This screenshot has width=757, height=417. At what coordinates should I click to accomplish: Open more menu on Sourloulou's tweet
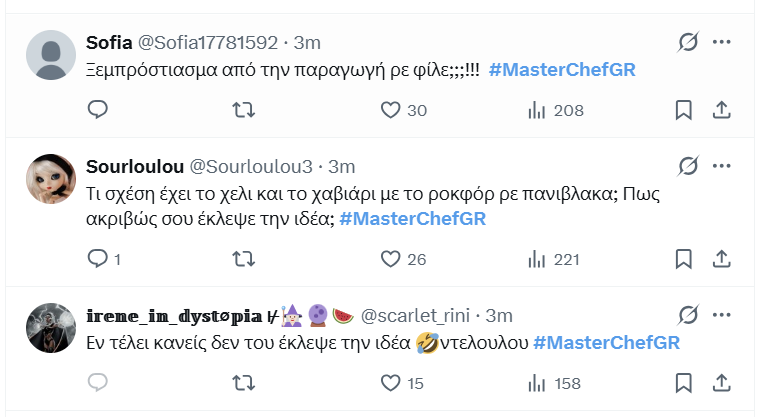pos(721,165)
